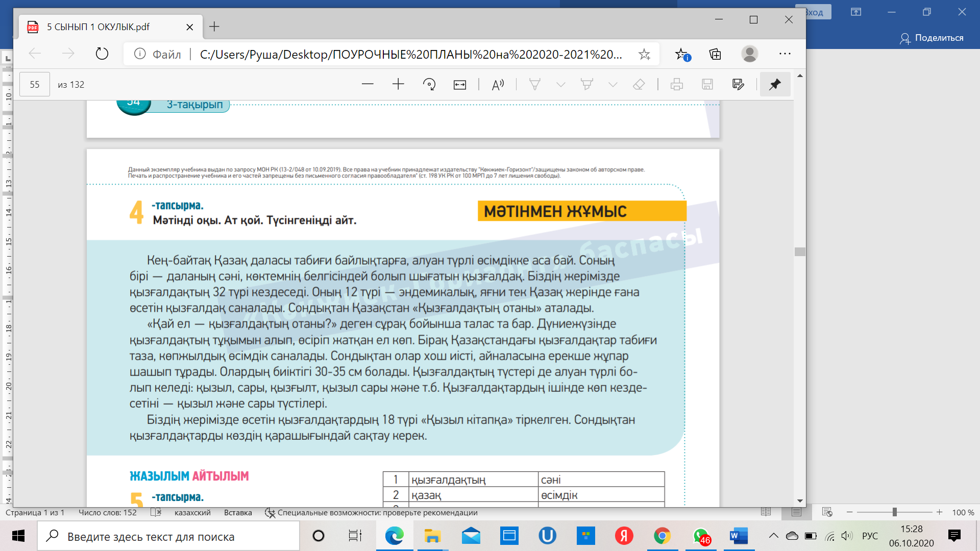The width and height of the screenshot is (980, 551).
Task: Zoom in the PDF with plus
Action: (398, 85)
